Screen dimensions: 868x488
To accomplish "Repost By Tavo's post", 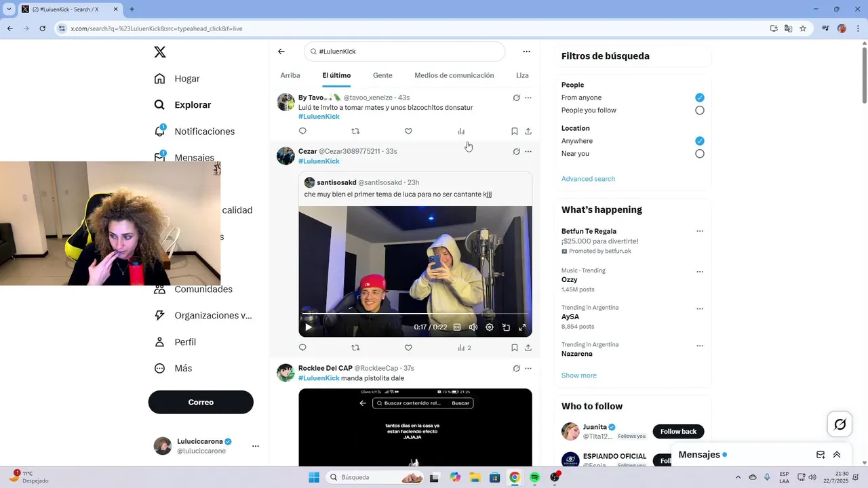I will pyautogui.click(x=355, y=131).
